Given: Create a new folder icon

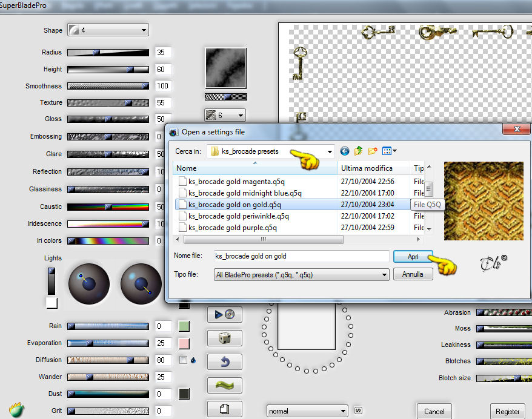Looking at the screenshot, I should [x=373, y=151].
